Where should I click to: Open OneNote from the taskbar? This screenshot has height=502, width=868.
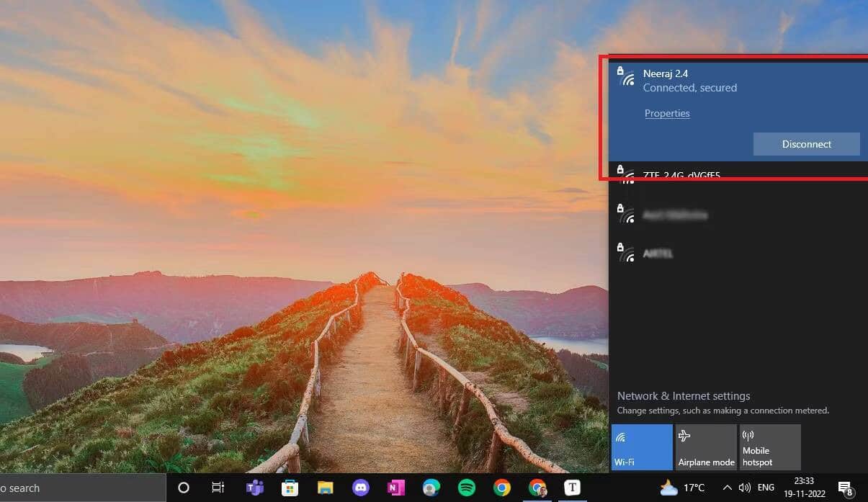[395, 488]
